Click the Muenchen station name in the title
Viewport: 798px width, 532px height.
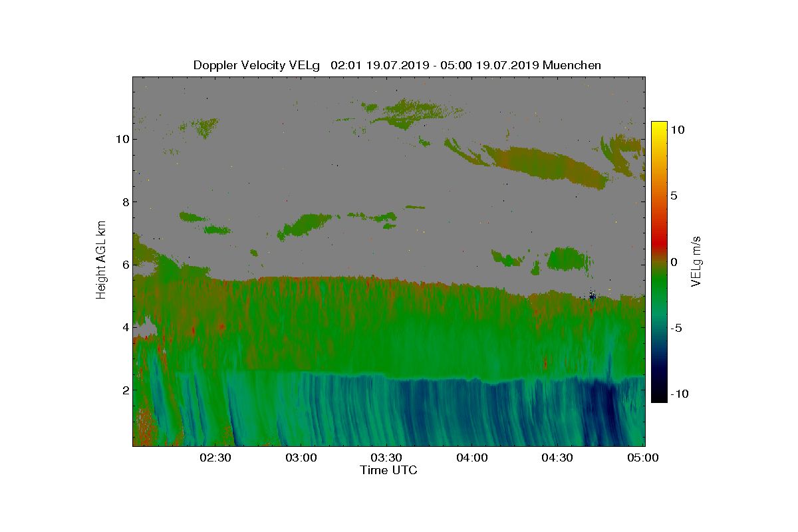click(572, 65)
